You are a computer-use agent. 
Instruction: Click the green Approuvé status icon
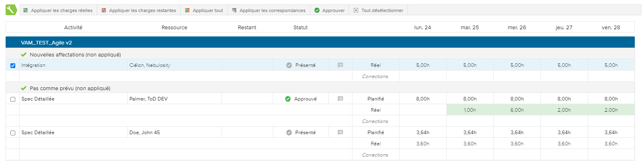288,99
